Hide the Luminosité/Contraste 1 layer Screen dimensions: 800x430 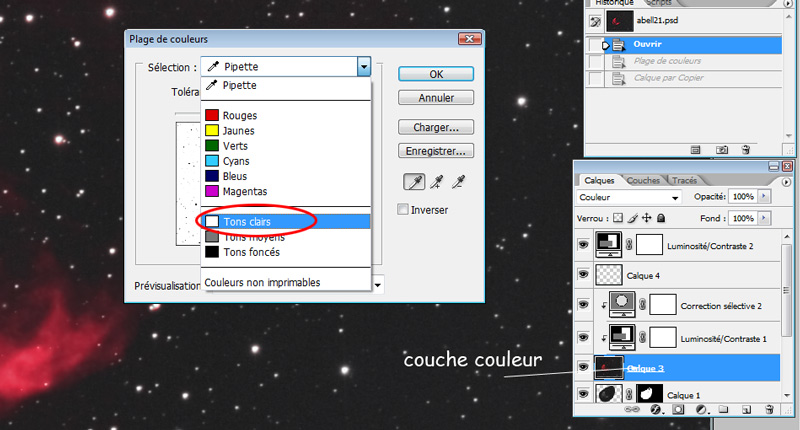click(583, 337)
